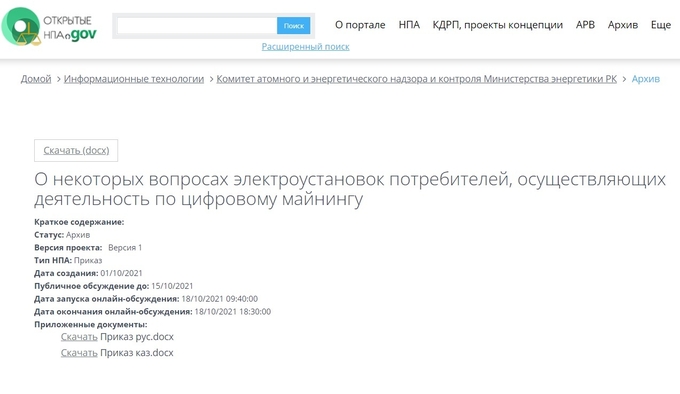This screenshot has height=394, width=680.
Task: Open the Расширенный поиск link
Action: (x=305, y=46)
